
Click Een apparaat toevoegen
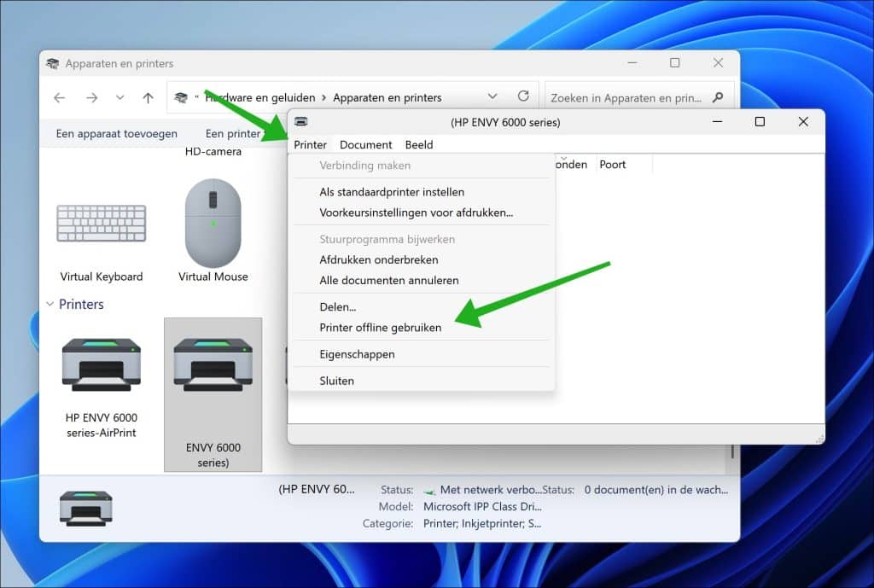(x=117, y=133)
